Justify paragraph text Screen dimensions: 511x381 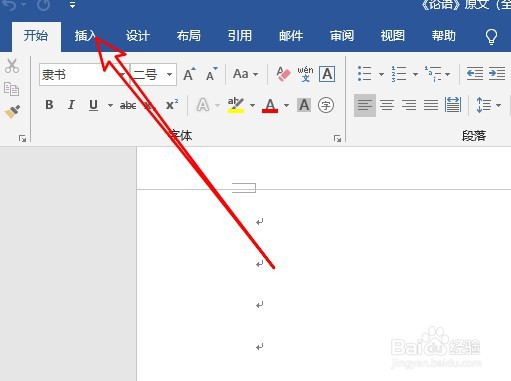(431, 105)
